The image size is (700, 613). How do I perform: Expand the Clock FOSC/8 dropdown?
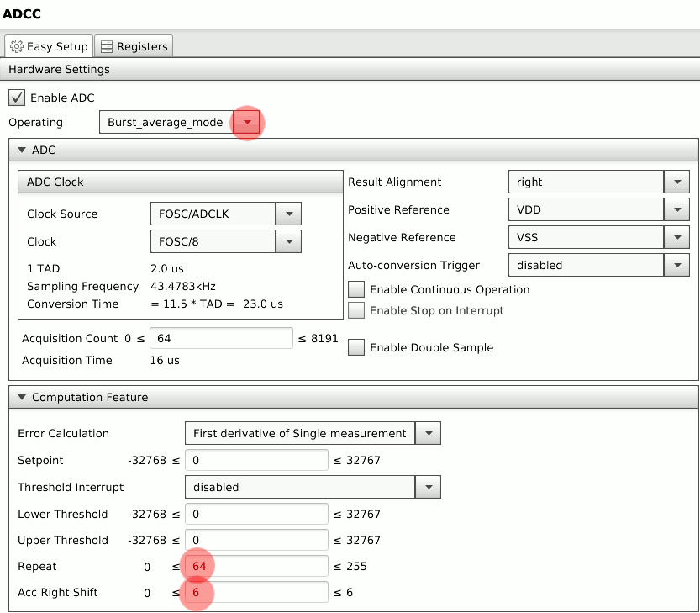[x=288, y=242]
